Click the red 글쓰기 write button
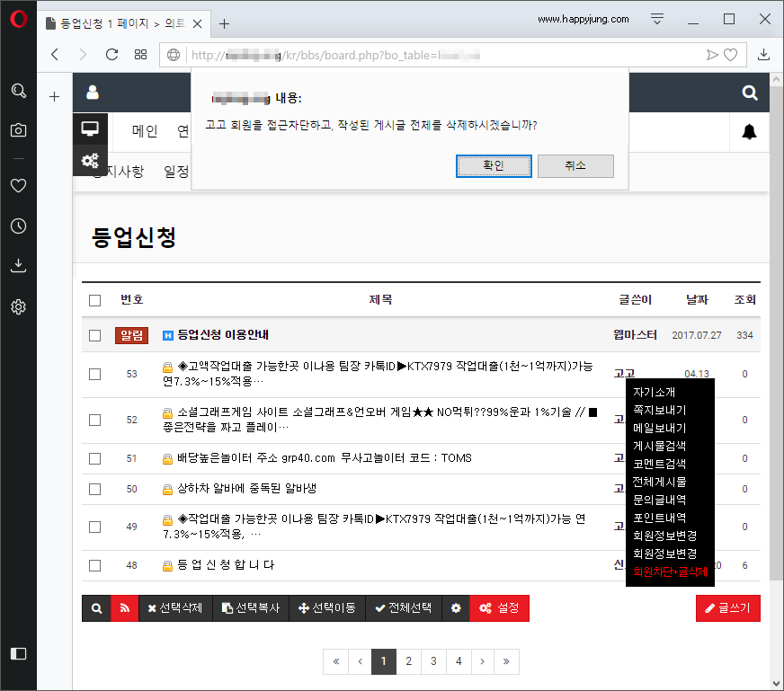This screenshot has width=784, height=691. [x=728, y=608]
